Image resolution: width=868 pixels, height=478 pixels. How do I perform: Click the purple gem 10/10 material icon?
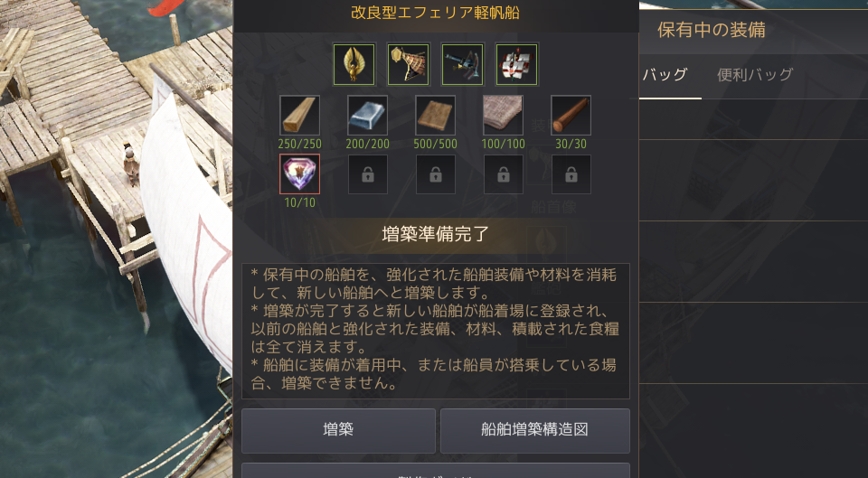click(299, 174)
